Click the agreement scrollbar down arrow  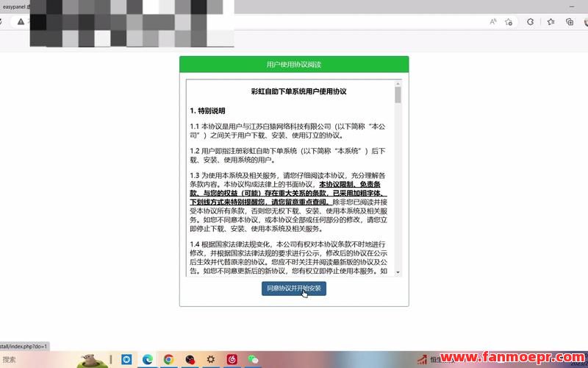click(398, 272)
